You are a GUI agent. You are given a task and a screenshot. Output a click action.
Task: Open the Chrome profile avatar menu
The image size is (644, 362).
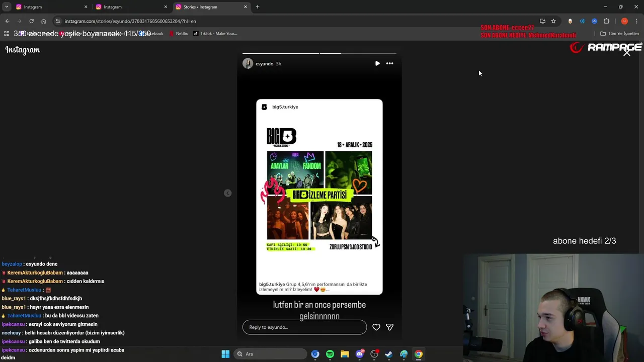point(624,21)
